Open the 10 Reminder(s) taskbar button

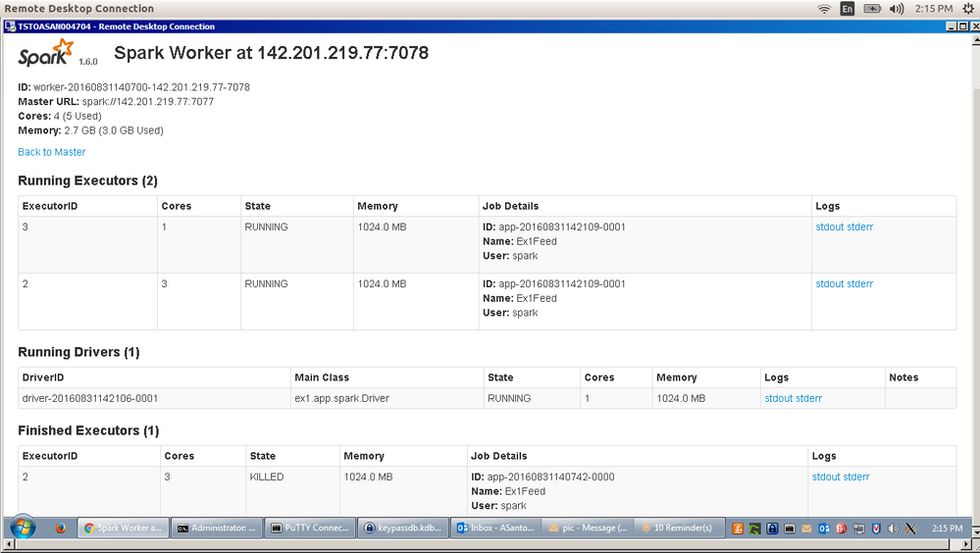coord(680,528)
